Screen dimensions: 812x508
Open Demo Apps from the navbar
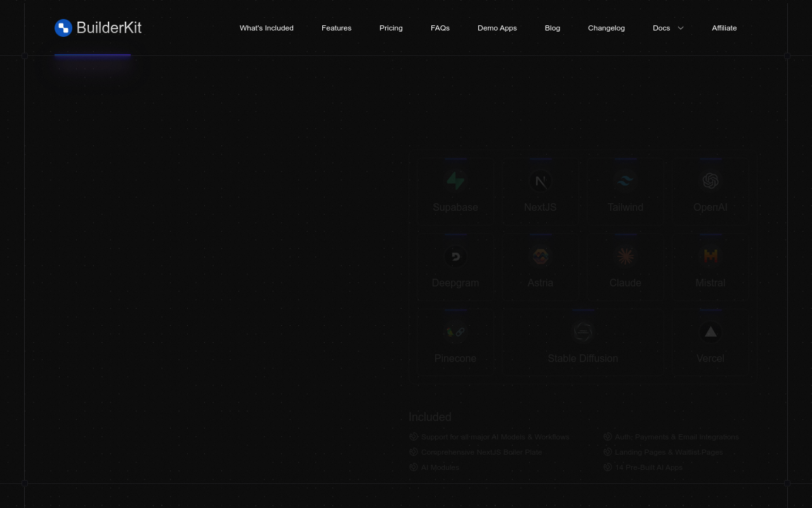(497, 28)
